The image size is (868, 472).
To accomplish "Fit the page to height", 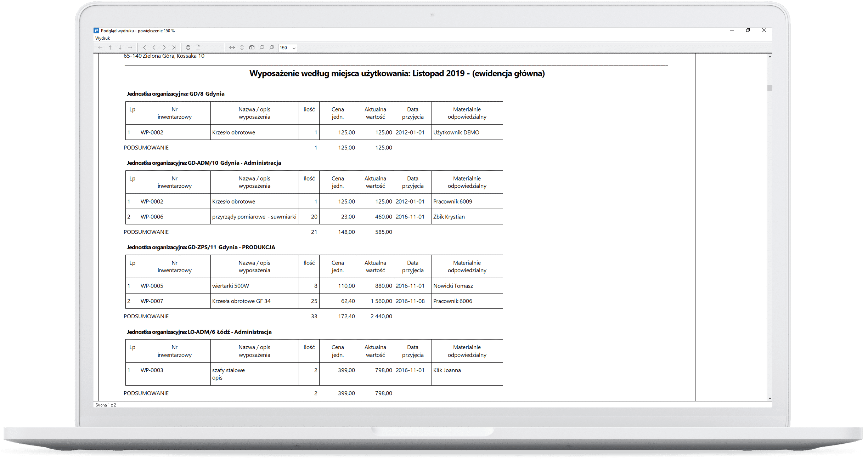I will pyautogui.click(x=242, y=47).
